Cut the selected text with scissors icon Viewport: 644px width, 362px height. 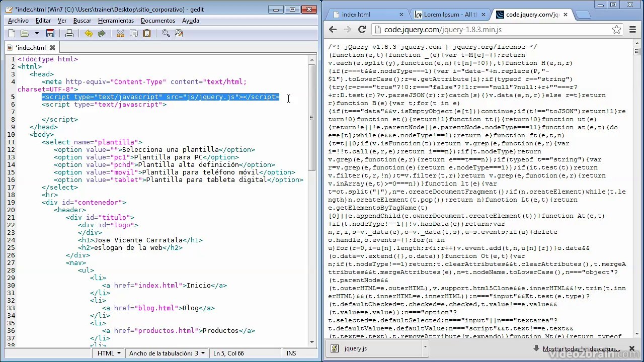tap(120, 33)
